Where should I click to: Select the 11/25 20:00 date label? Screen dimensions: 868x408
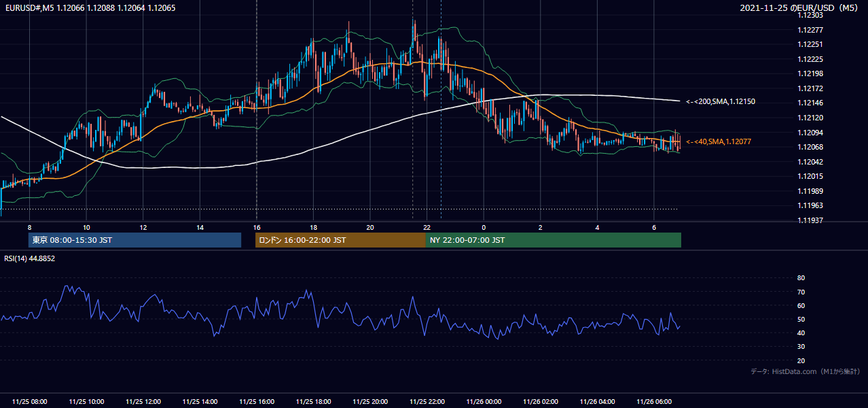tap(369, 402)
